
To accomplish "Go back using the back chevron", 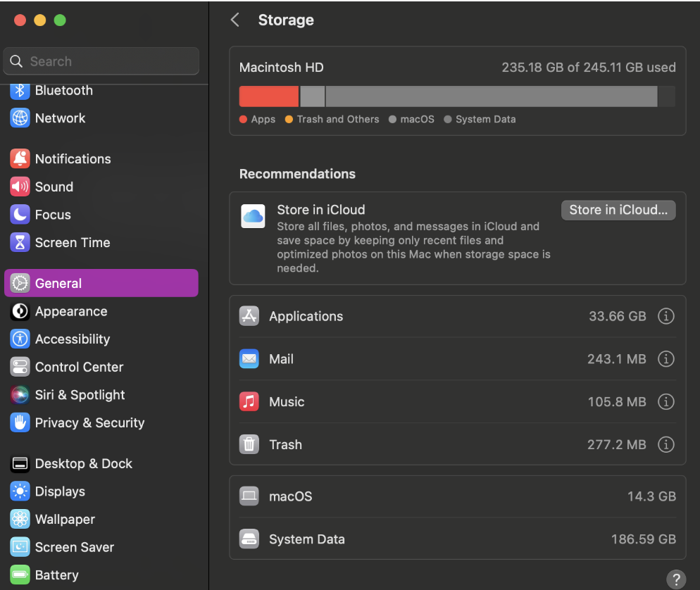I will point(235,20).
